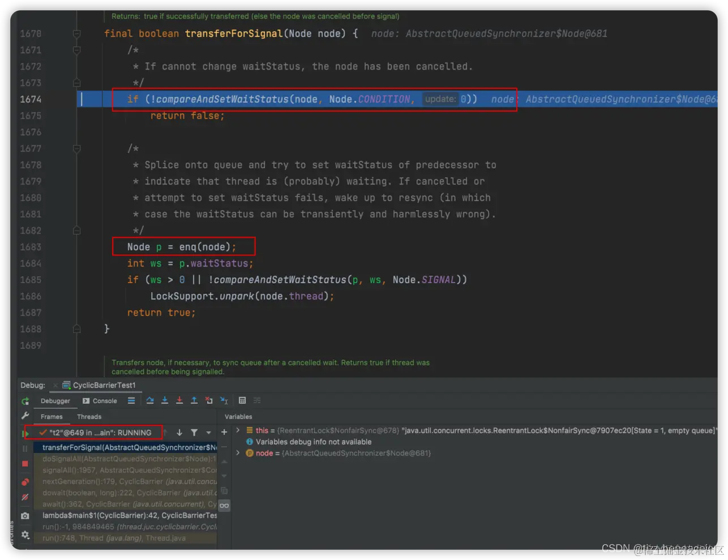Select run():-1, 984849465 frame

tap(126, 527)
